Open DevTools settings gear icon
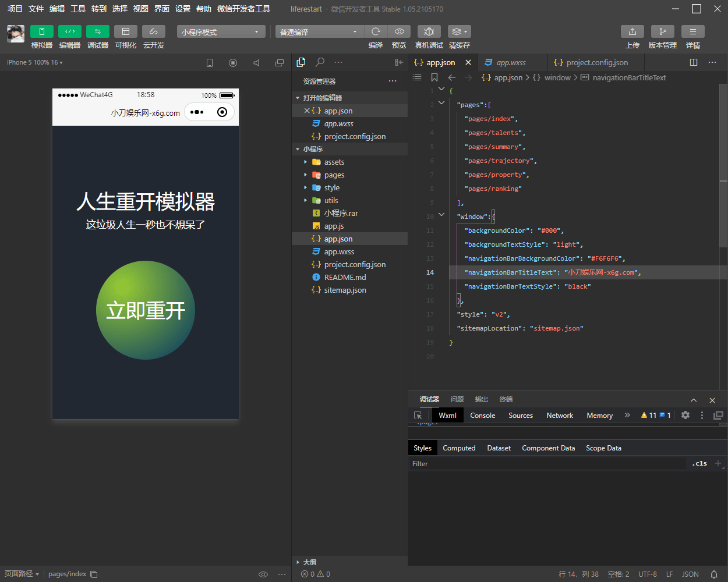The height and width of the screenshot is (582, 728). pyautogui.click(x=685, y=415)
